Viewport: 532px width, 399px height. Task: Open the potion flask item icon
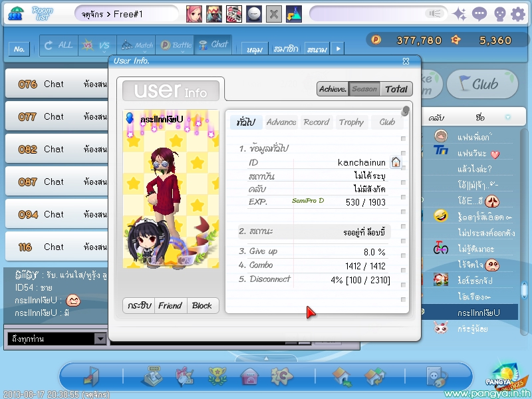click(294, 14)
